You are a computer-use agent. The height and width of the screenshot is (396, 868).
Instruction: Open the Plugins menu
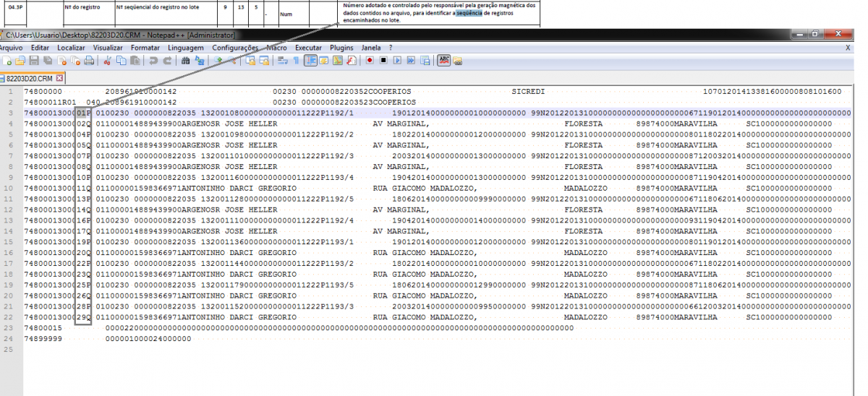pos(341,47)
